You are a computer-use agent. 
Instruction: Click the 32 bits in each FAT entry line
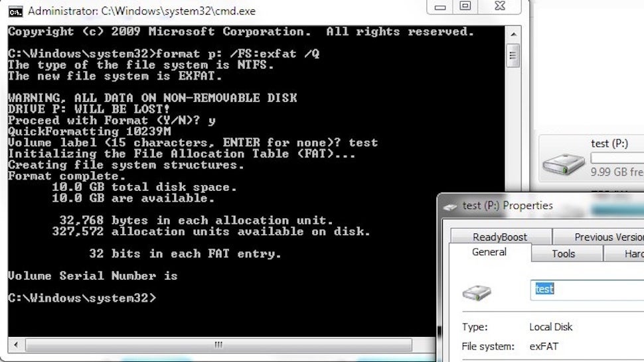click(x=185, y=254)
